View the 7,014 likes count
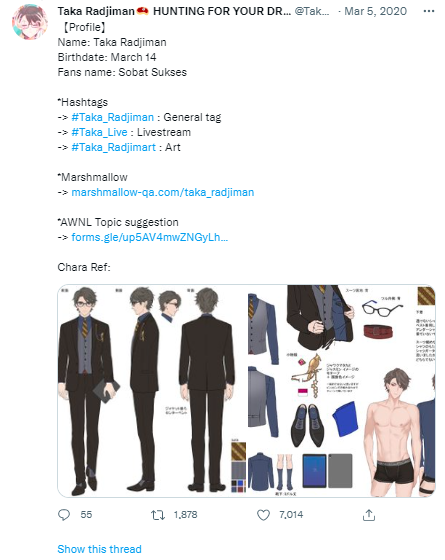The image size is (445, 560). (x=291, y=515)
